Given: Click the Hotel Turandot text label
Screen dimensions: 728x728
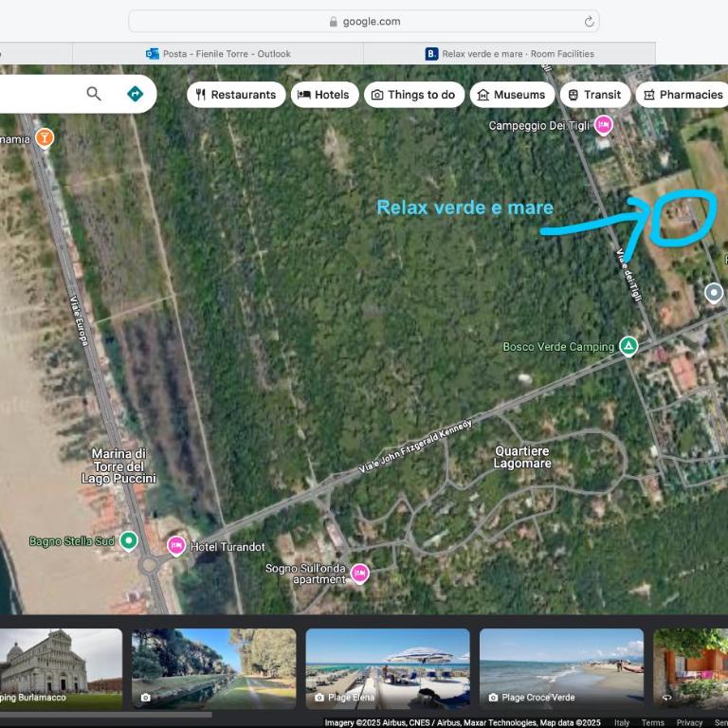Looking at the screenshot, I should click(x=227, y=547).
